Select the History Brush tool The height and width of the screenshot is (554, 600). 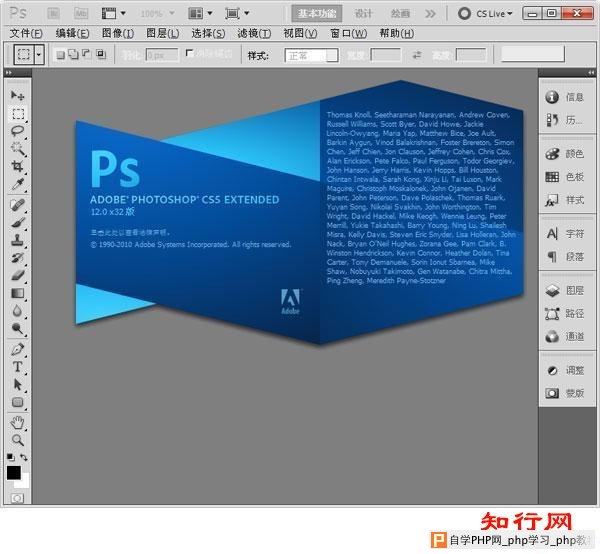tap(17, 257)
